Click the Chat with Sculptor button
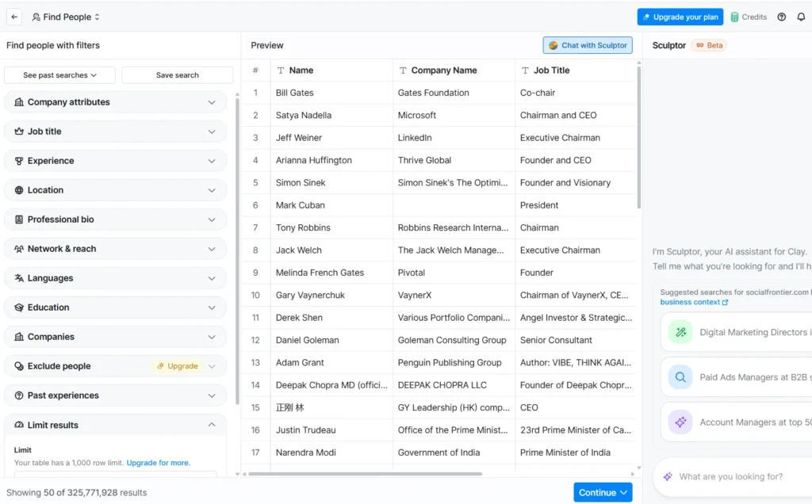The height and width of the screenshot is (504, 812). tap(588, 45)
